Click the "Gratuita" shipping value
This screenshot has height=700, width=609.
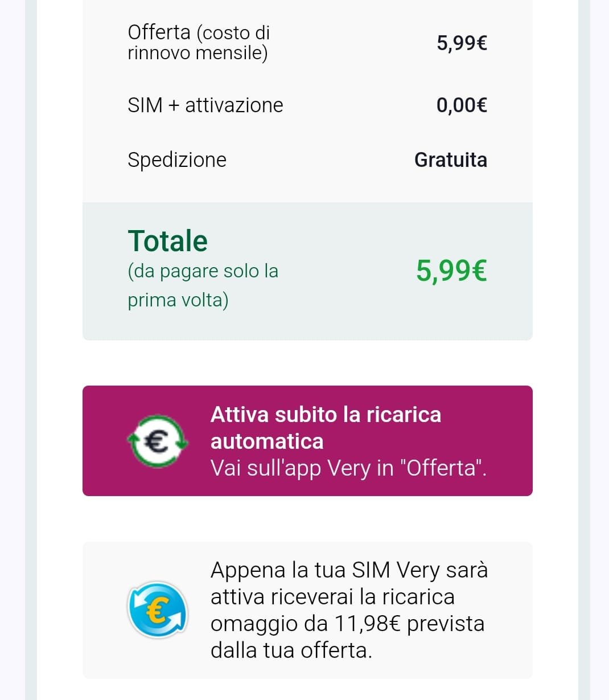[450, 160]
